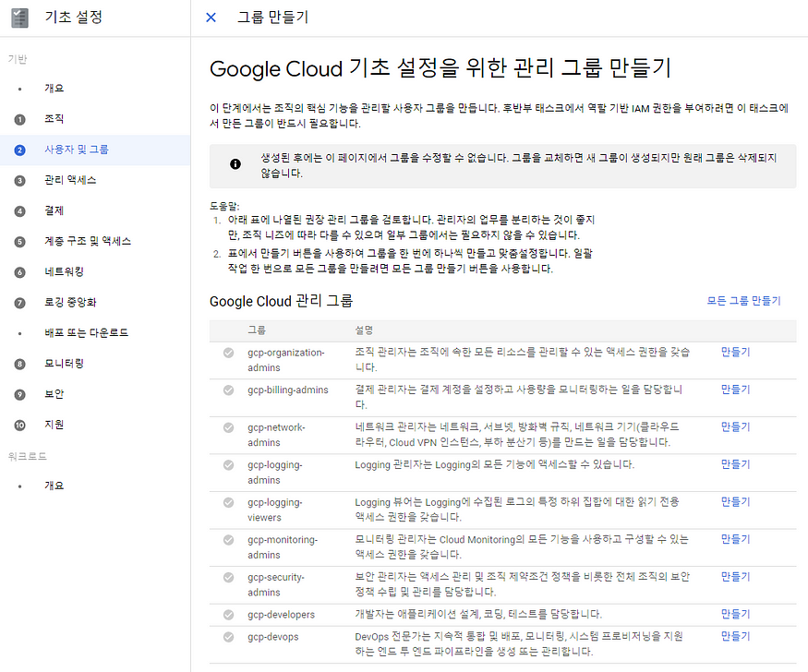This screenshot has width=808, height=672.
Task: Open 로깅 중앙화 sidebar item
Action: [95, 303]
